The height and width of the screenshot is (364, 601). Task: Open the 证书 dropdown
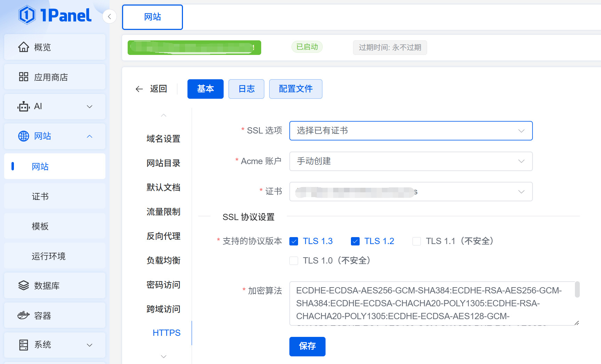[411, 192]
